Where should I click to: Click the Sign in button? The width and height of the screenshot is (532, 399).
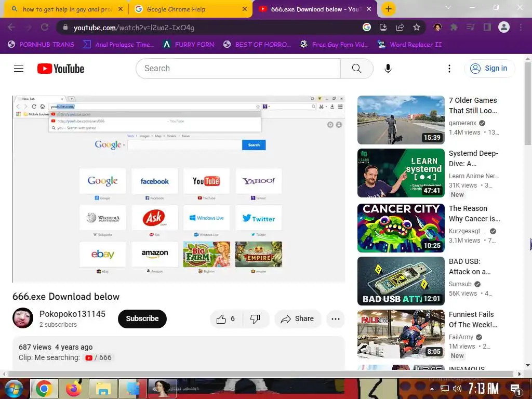pyautogui.click(x=489, y=69)
